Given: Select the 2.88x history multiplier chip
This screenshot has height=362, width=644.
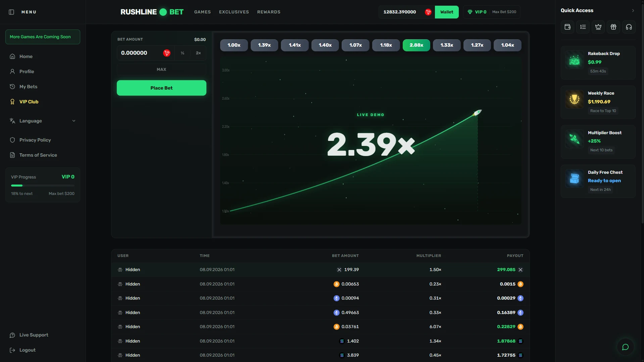Looking at the screenshot, I should click(416, 45).
